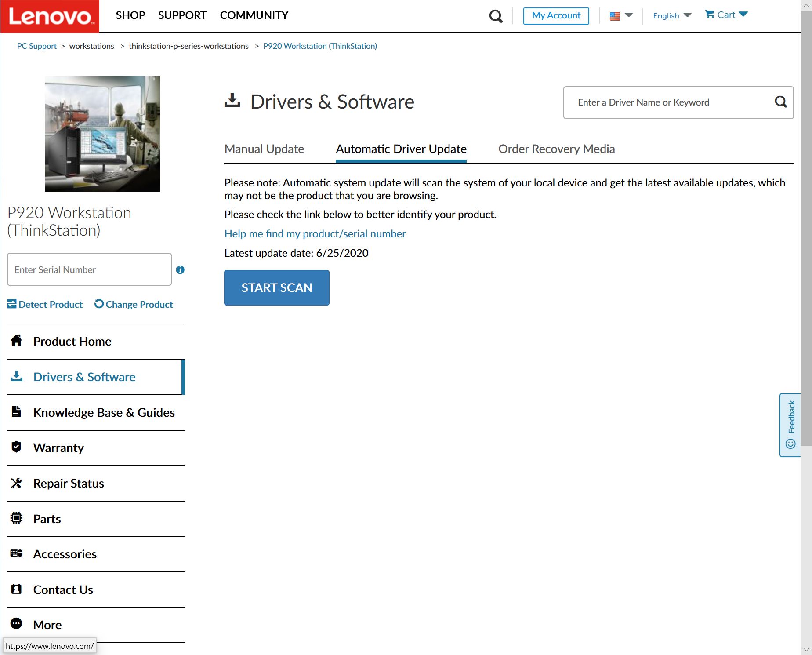Click the driver search magnifier icon
The width and height of the screenshot is (812, 655).
[x=780, y=102]
